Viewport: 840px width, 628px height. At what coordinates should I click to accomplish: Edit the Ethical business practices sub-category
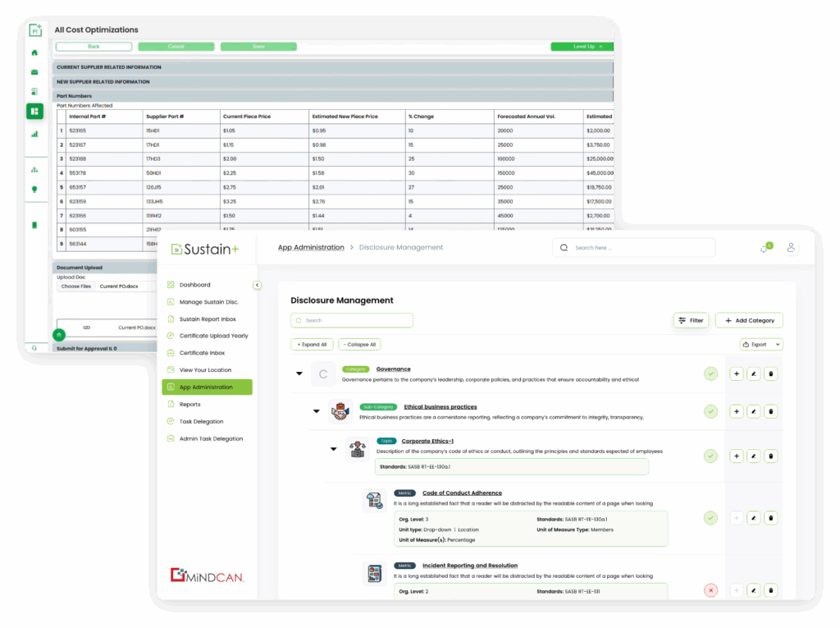(x=753, y=411)
